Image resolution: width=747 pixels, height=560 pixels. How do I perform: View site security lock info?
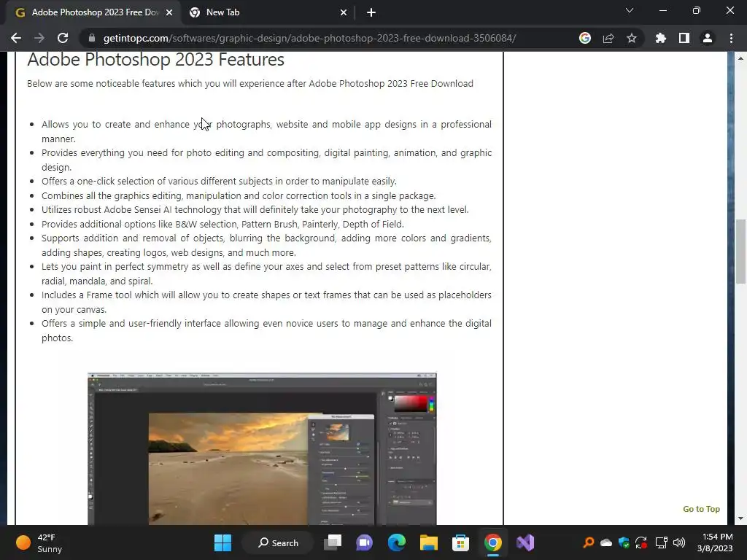click(92, 38)
